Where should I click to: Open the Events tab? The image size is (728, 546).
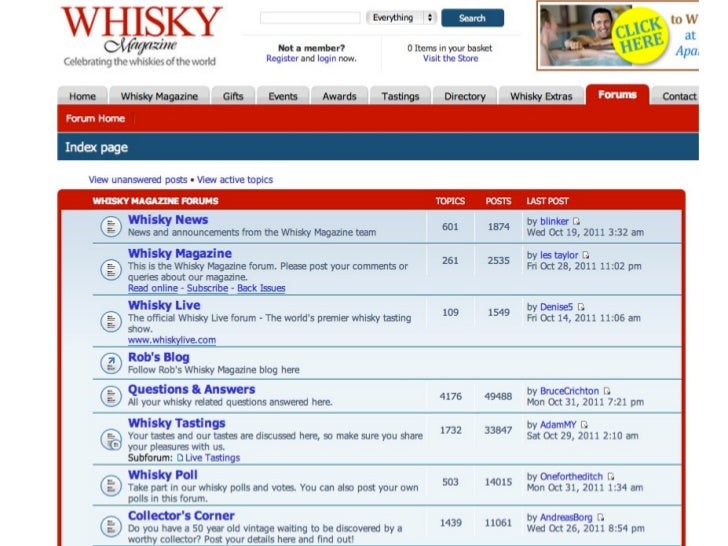tap(283, 96)
